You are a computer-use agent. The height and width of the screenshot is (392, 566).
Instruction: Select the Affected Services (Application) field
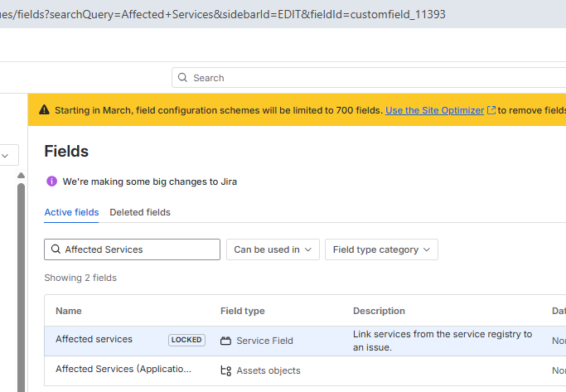click(x=123, y=370)
